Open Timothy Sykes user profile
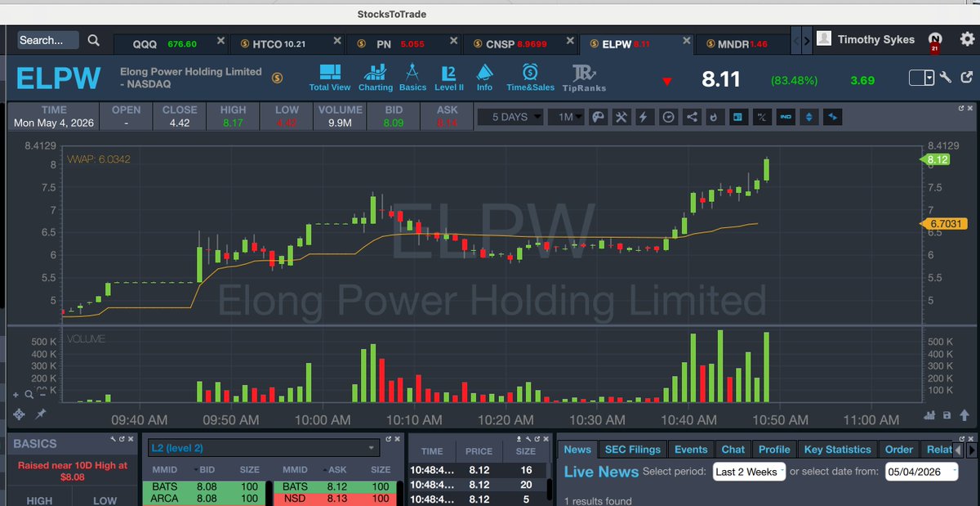 pyautogui.click(x=866, y=39)
